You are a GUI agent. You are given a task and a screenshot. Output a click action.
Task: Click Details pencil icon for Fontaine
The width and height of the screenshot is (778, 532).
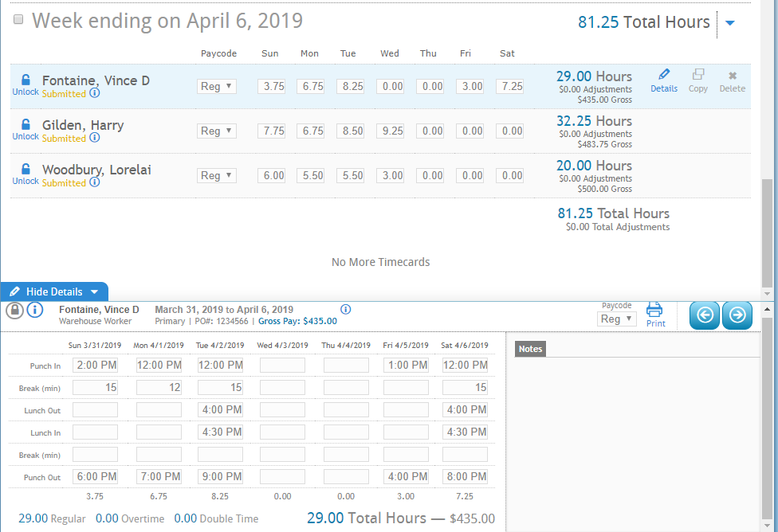pyautogui.click(x=664, y=76)
